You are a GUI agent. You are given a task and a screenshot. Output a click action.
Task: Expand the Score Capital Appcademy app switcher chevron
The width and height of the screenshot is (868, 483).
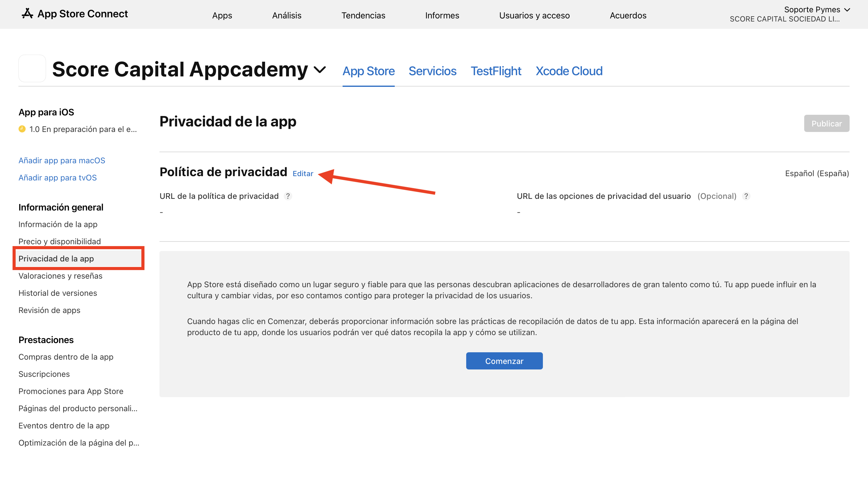coord(319,70)
